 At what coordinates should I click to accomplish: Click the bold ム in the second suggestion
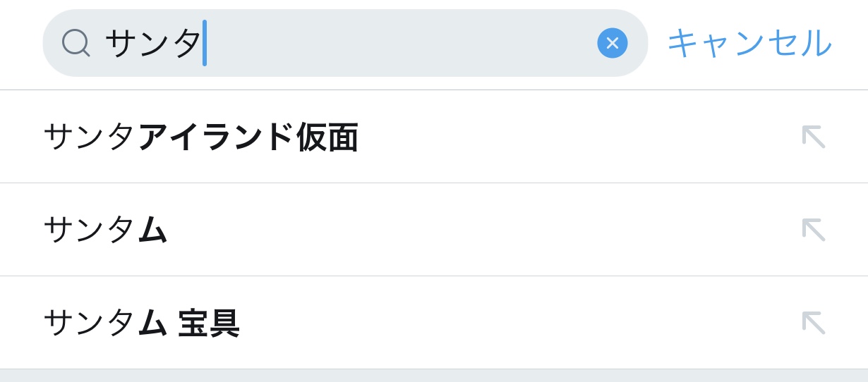[x=152, y=230]
